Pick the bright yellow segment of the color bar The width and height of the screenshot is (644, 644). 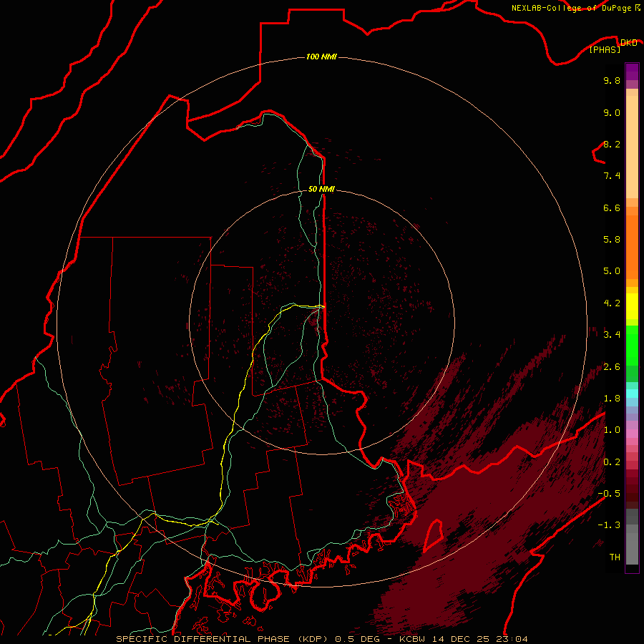point(632,306)
